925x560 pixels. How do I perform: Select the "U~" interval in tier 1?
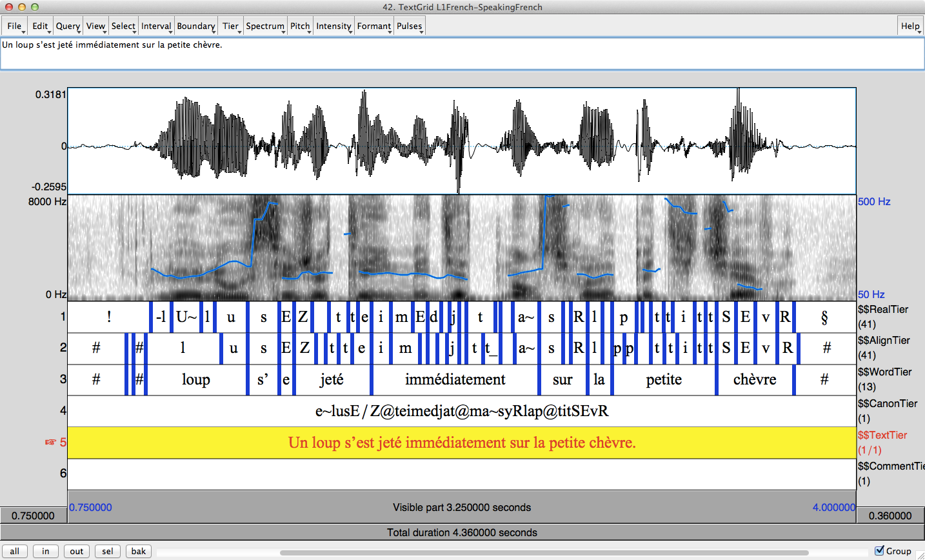186,317
